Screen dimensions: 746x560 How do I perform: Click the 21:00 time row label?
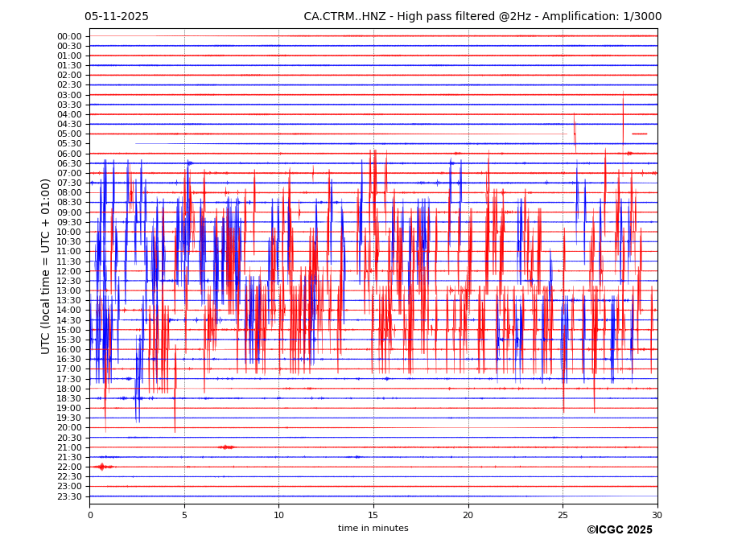[x=69, y=447]
